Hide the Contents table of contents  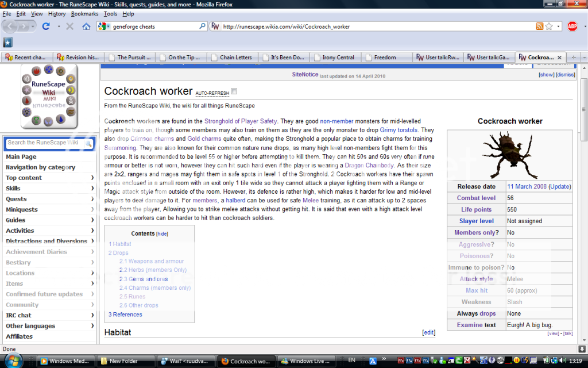point(163,234)
